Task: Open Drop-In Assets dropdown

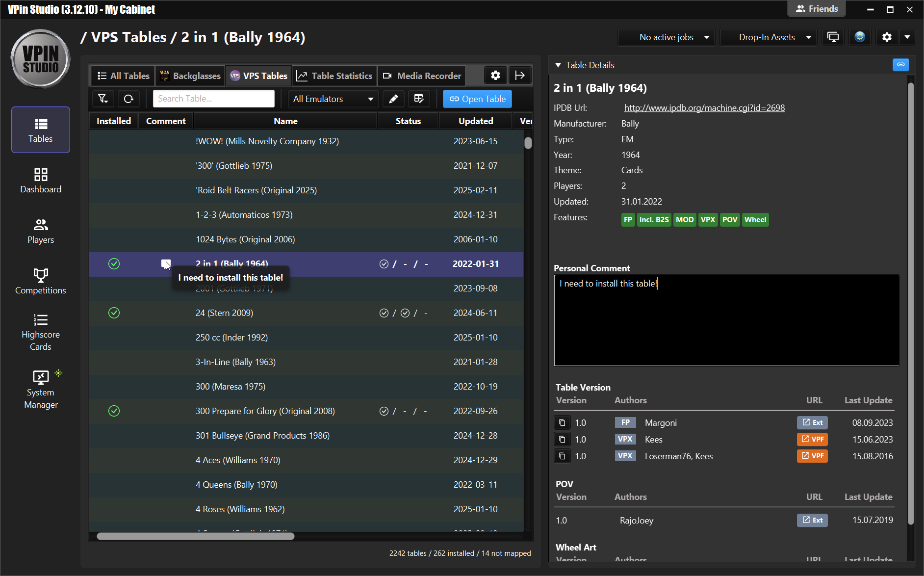Action: point(768,37)
